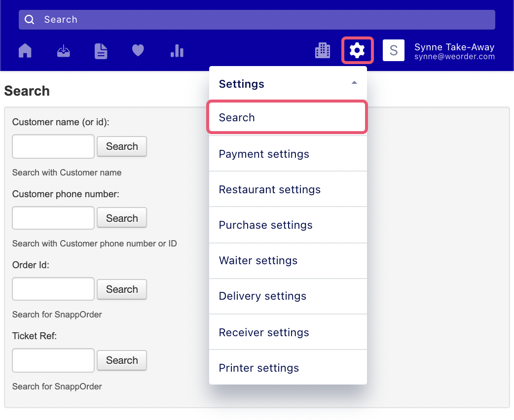The width and height of the screenshot is (514, 420).
Task: Click 'Customer phone number:' label
Action: click(x=66, y=194)
